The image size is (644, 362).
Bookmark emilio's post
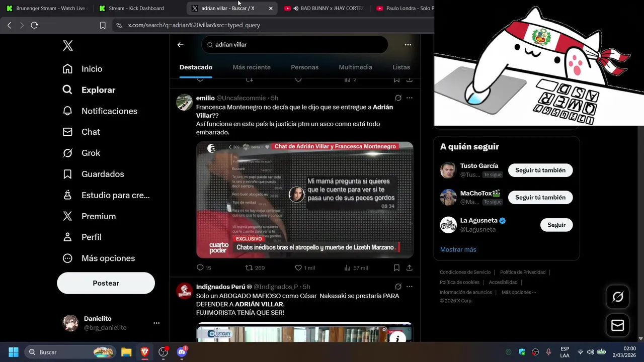point(396,268)
